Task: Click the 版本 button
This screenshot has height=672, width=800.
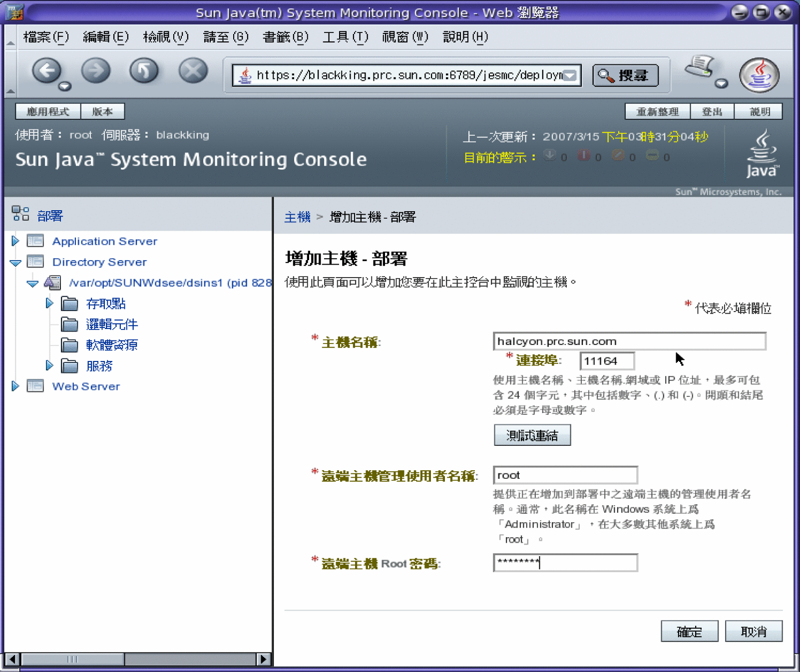Action: pyautogui.click(x=102, y=111)
